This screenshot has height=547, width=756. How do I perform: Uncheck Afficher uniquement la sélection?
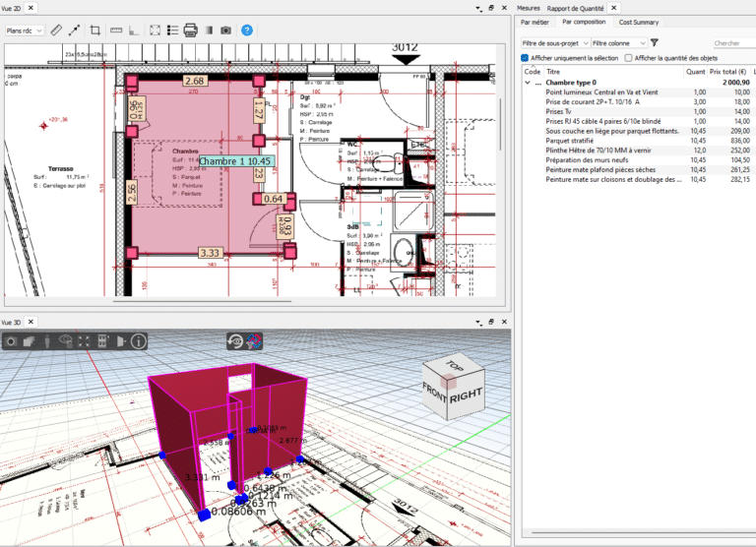click(x=525, y=58)
